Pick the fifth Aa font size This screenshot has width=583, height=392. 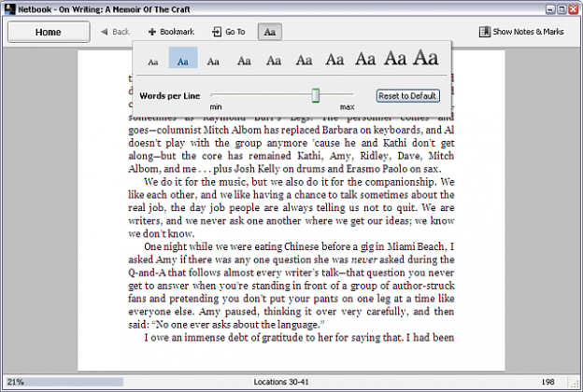[x=273, y=61]
